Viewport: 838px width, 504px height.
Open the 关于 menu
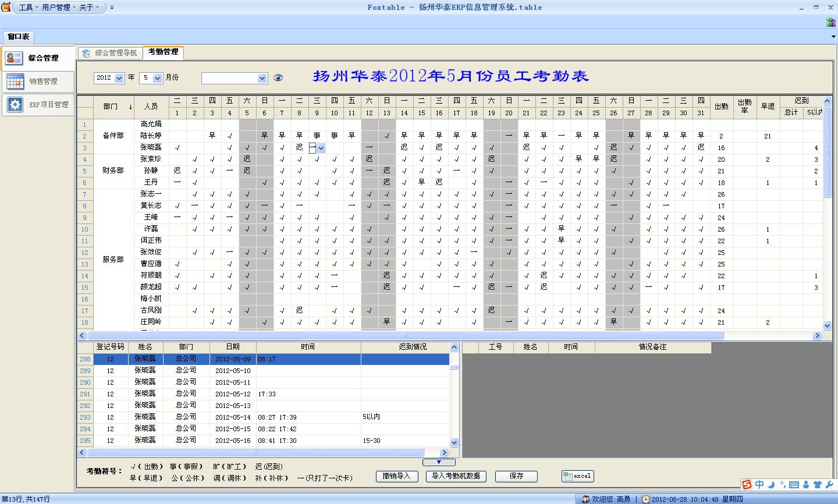[x=89, y=8]
